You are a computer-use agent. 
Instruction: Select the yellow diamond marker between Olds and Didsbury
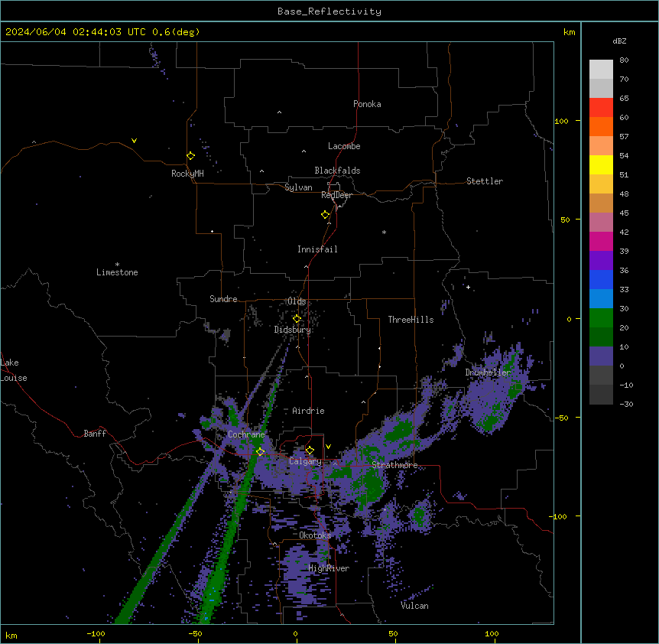297,319
